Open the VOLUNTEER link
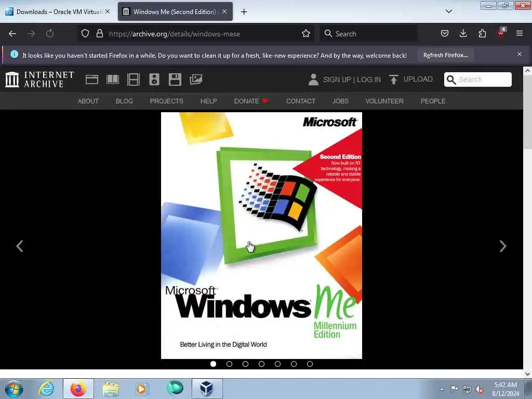This screenshot has height=399, width=532. tap(384, 101)
